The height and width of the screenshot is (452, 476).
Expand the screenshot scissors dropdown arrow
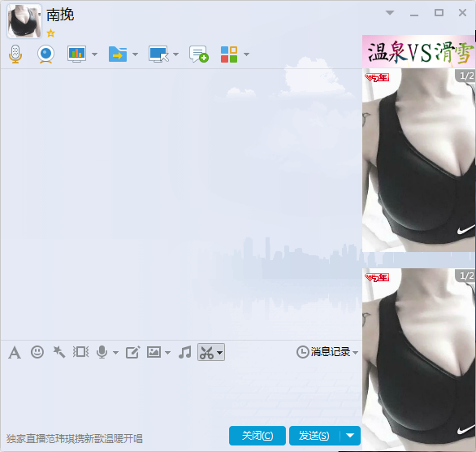(x=220, y=353)
